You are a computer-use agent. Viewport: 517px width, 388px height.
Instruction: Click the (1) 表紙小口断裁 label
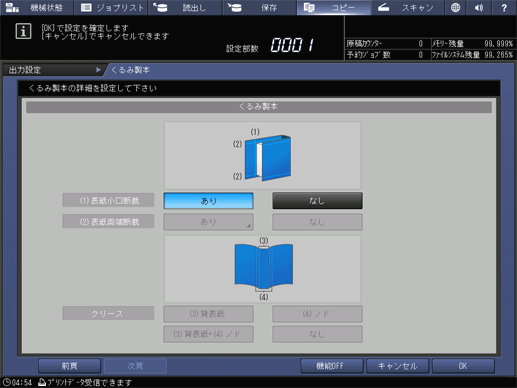(x=108, y=201)
